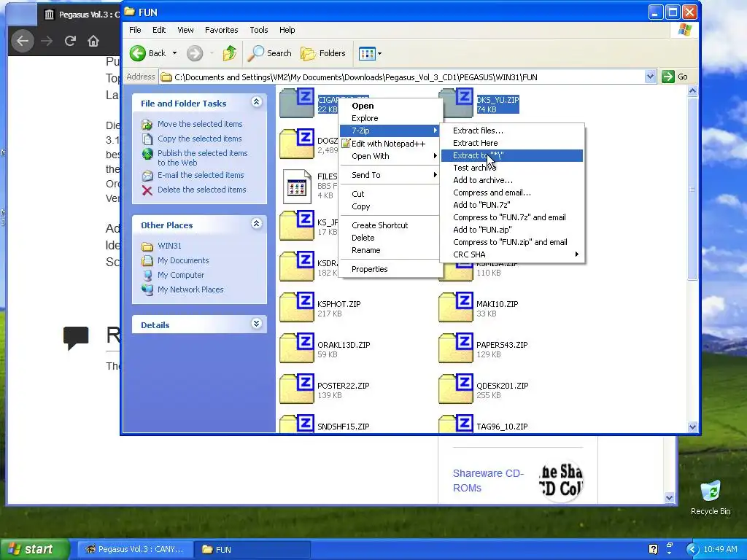Open My Computer in Other Places
747x560 pixels.
point(181,275)
